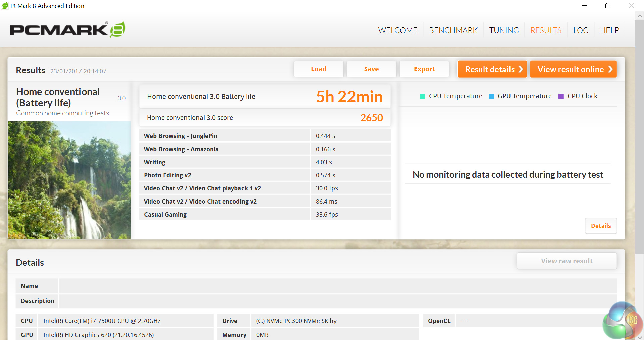Viewport: 644px width, 340px height.
Task: Select the Writing test row
Action: tap(265, 162)
